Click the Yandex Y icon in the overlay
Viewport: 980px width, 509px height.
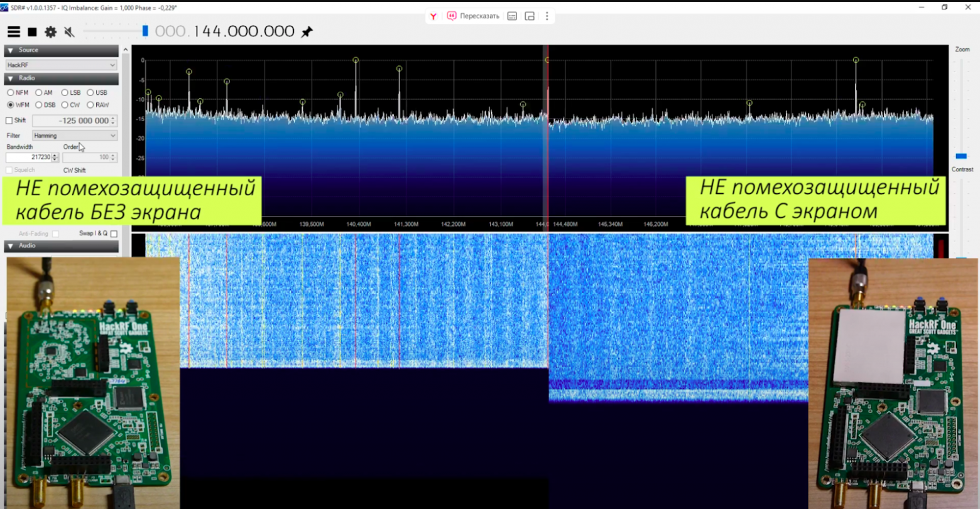click(x=433, y=16)
